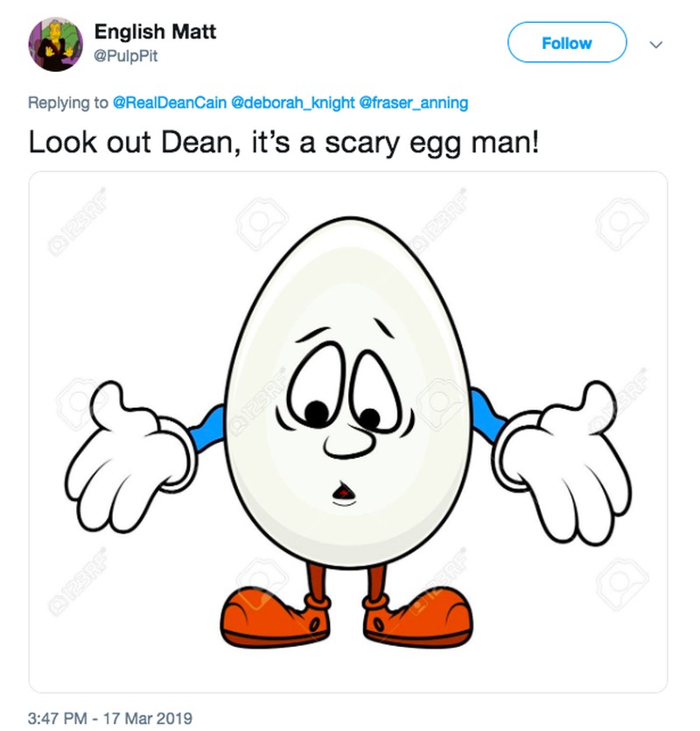Click the "Replying to" label

68,102
